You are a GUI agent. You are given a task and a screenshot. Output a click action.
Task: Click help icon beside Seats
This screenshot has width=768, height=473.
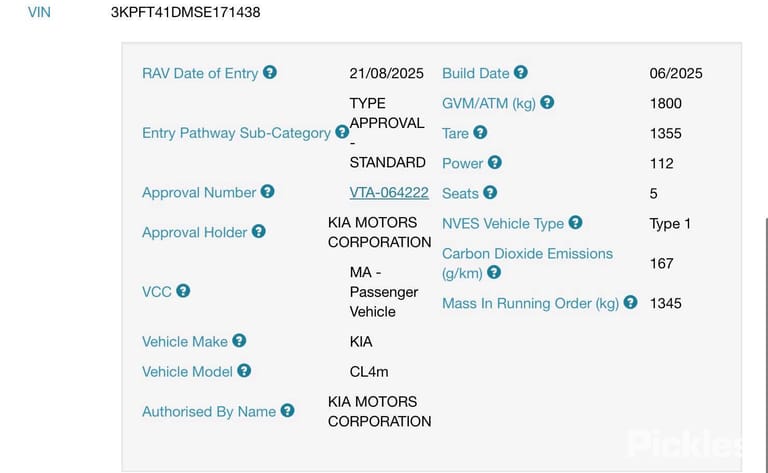coord(490,192)
